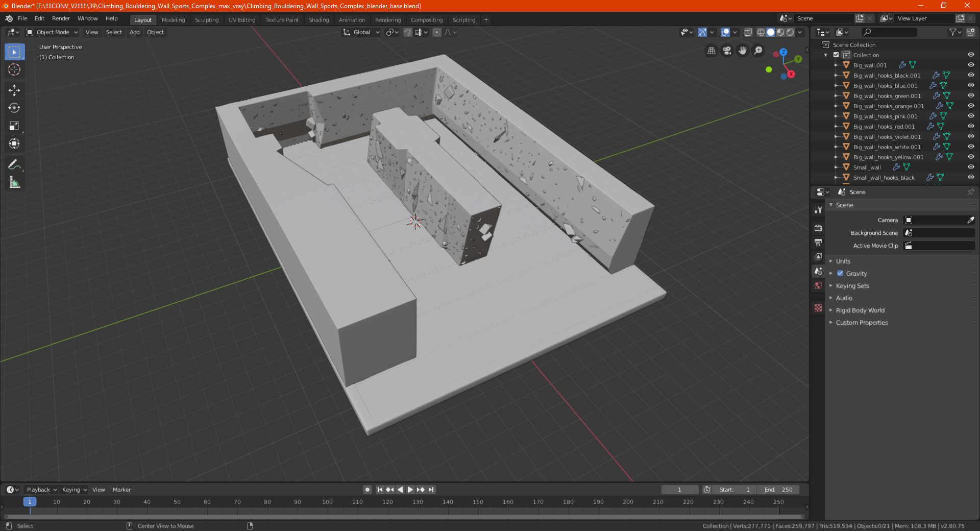Screen dimensions: 980x531
Task: Open the Active Tool properties tab
Action: [818, 210]
